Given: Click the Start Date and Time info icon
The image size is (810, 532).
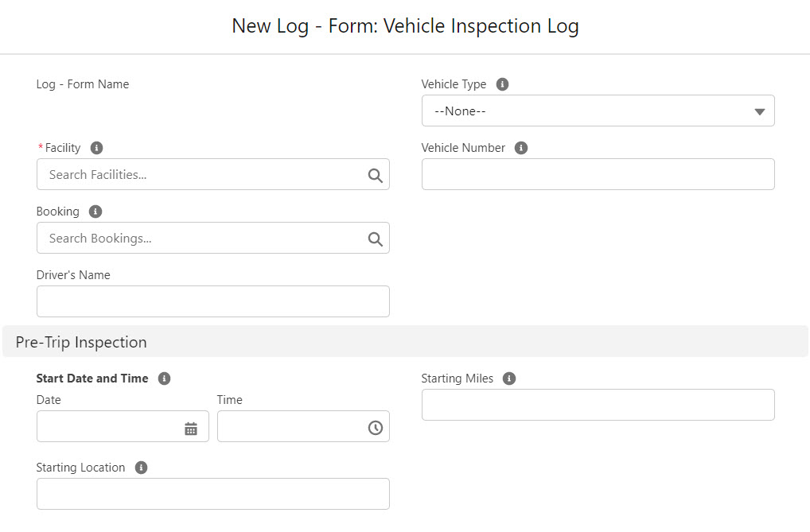Looking at the screenshot, I should pos(164,379).
